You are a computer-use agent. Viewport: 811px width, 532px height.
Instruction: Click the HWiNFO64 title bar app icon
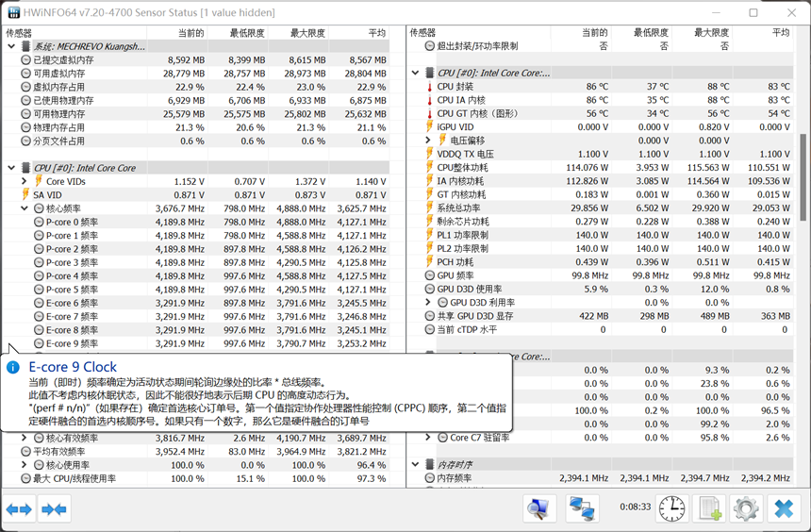tap(13, 12)
